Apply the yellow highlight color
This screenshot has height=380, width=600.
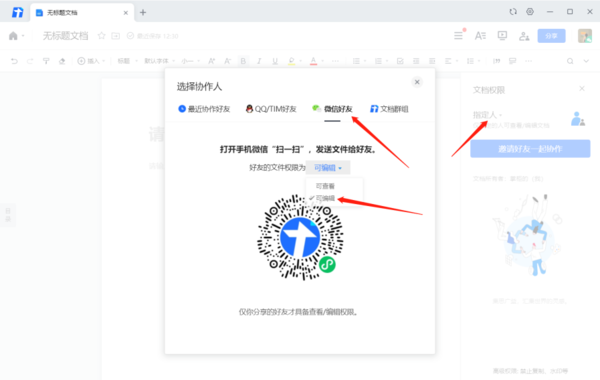[x=292, y=61]
